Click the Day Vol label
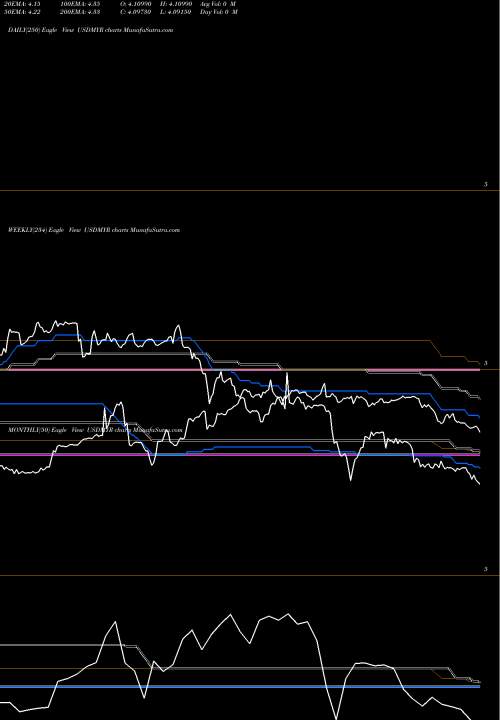 click(x=219, y=12)
